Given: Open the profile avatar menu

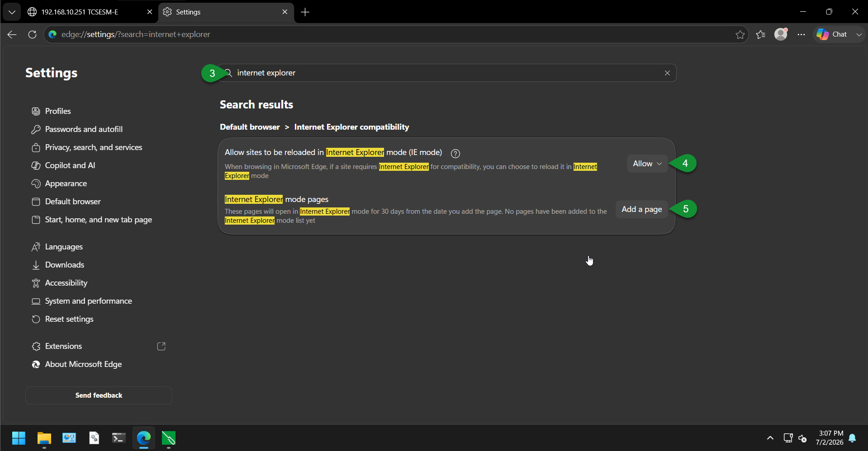Looking at the screenshot, I should point(781,34).
